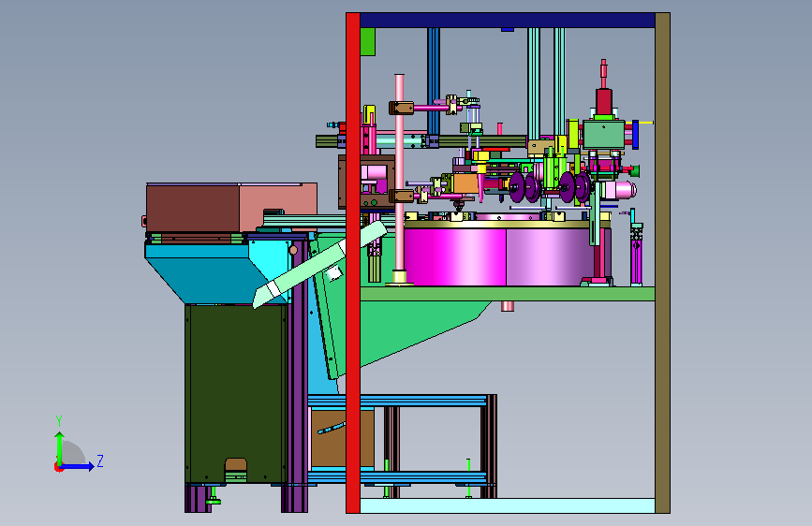The height and width of the screenshot is (526, 812).
Task: Select the crimson cylinder atop right assembly
Action: click(604, 101)
